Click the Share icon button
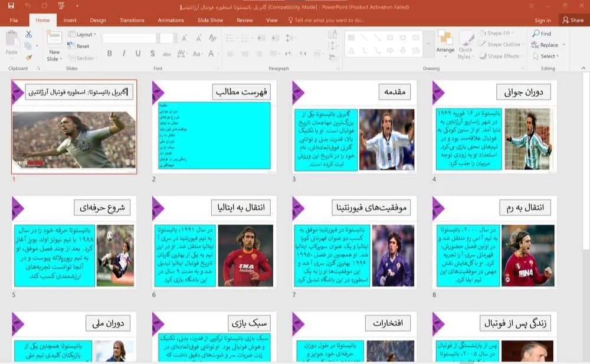 click(x=573, y=20)
